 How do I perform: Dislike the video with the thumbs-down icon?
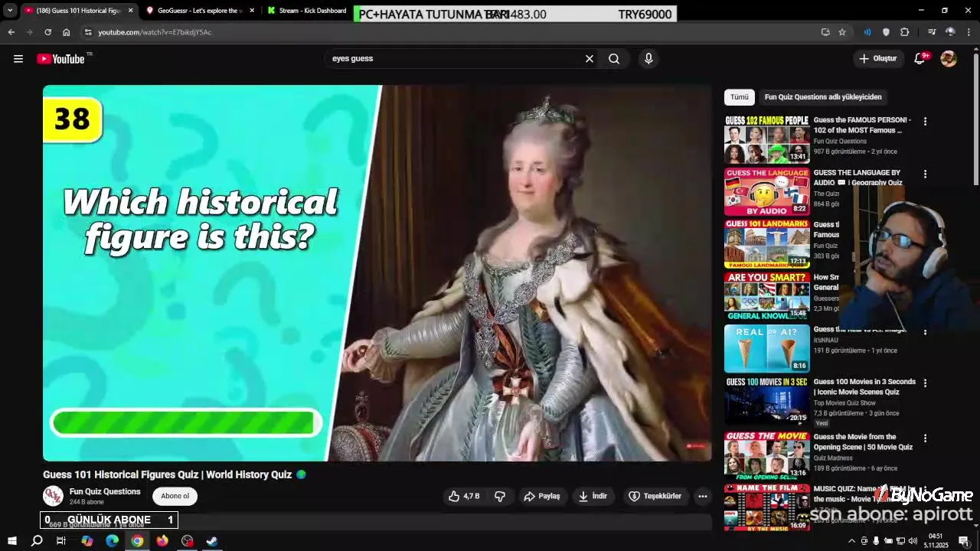pos(500,496)
